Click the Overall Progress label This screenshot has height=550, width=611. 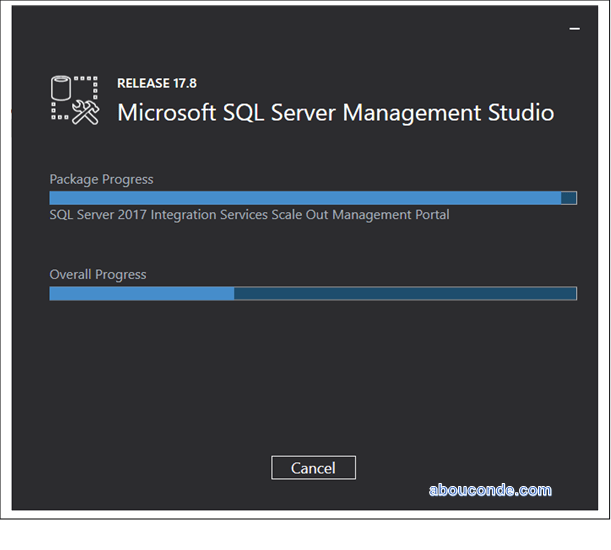pyautogui.click(x=98, y=274)
